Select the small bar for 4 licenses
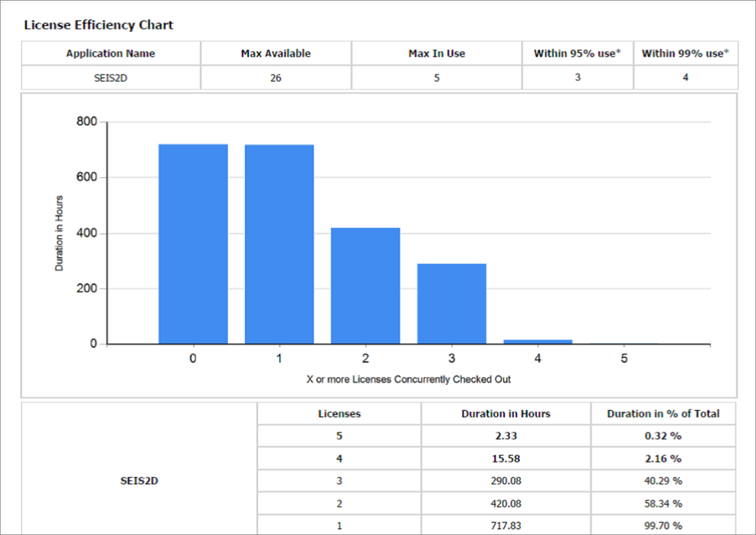 [538, 342]
